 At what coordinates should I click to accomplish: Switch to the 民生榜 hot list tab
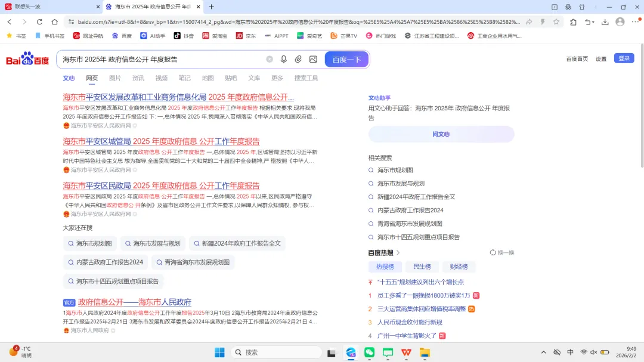coord(422,267)
